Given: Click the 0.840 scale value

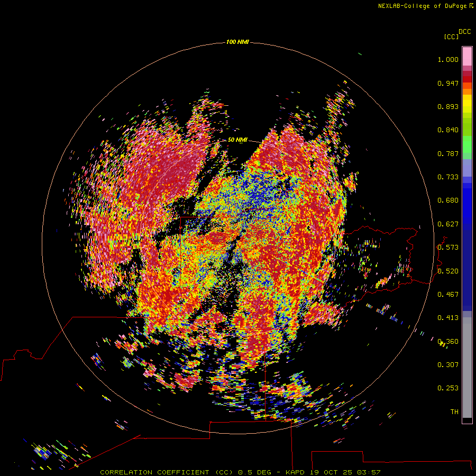Looking at the screenshot, I should point(448,130).
